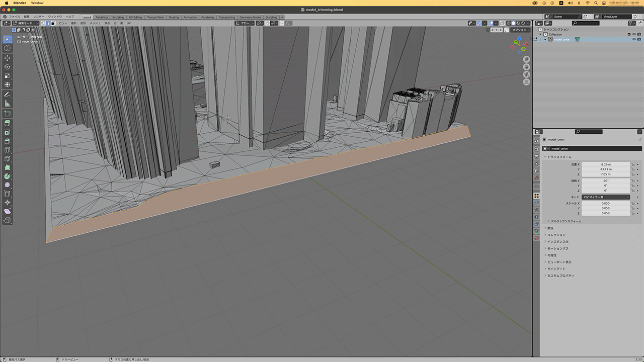
Task: Open the Particles properties tab
Action: tap(536, 210)
